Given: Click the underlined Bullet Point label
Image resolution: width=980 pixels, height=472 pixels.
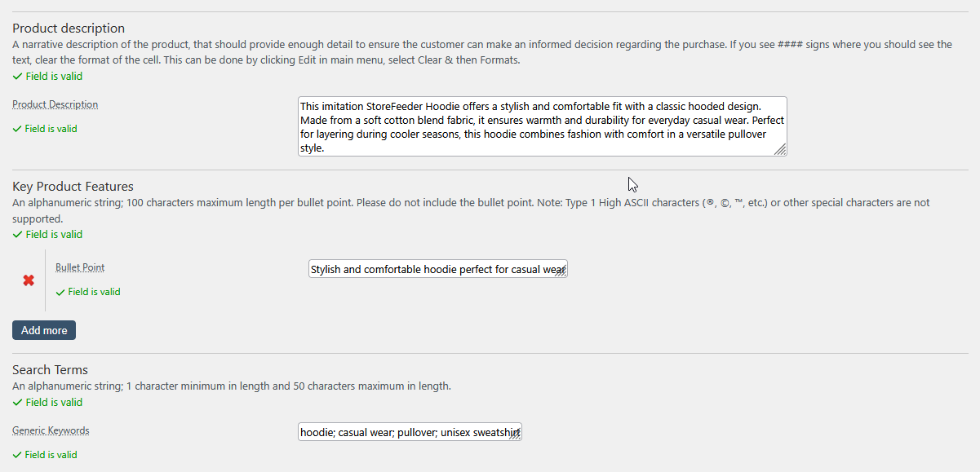Looking at the screenshot, I should point(80,267).
